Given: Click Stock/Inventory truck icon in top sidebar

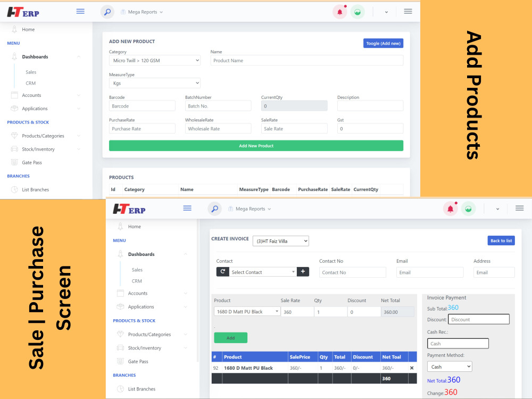Looking at the screenshot, I should pyautogui.click(x=14, y=149).
